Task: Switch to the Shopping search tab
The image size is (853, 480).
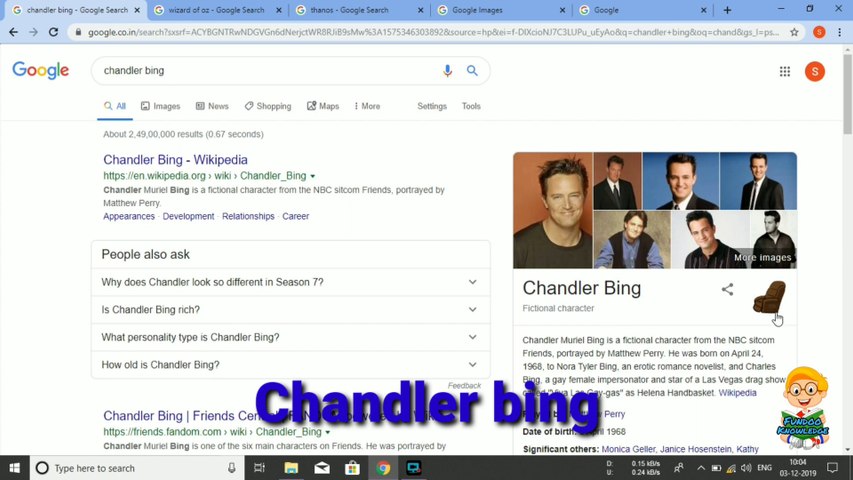Action: (x=268, y=106)
